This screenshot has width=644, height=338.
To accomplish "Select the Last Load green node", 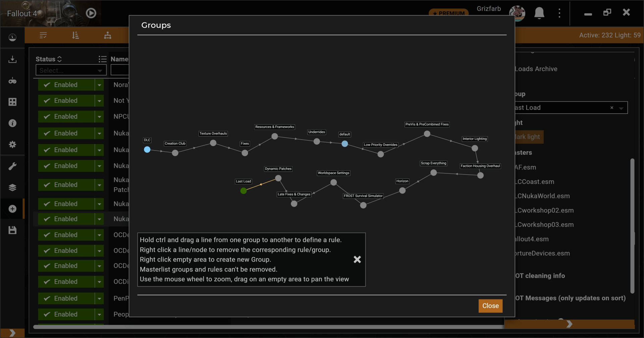I will click(244, 191).
